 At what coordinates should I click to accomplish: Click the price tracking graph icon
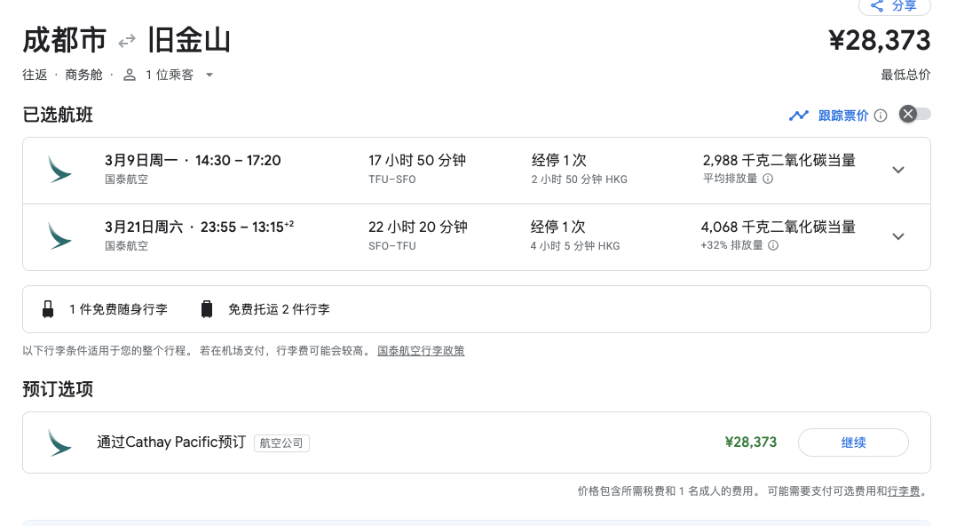[x=799, y=116]
